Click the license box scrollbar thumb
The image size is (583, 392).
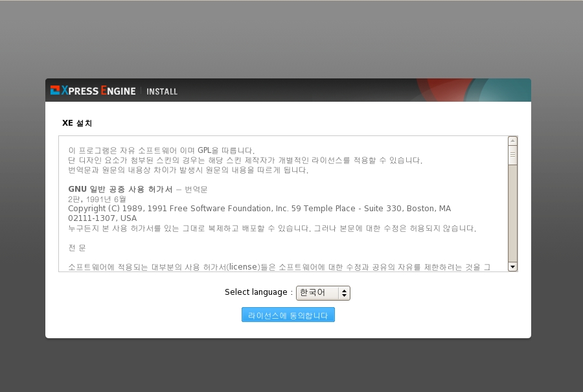tap(512, 155)
